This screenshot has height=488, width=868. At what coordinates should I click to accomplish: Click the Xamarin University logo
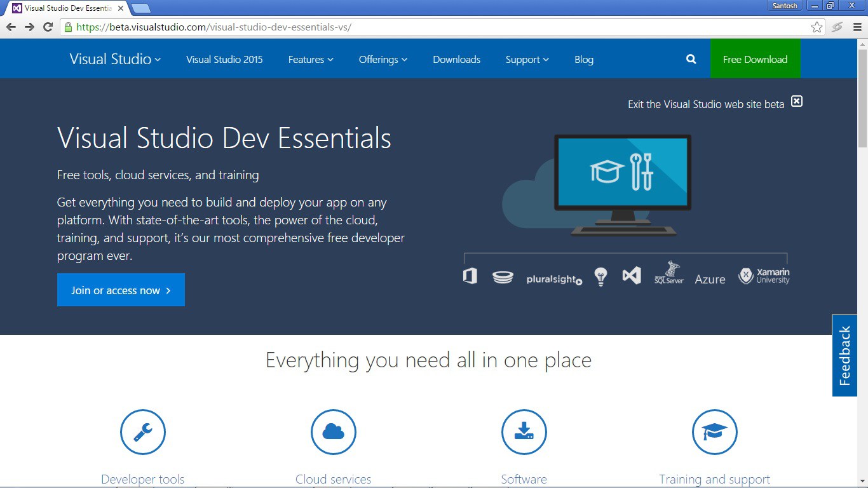[x=764, y=276]
